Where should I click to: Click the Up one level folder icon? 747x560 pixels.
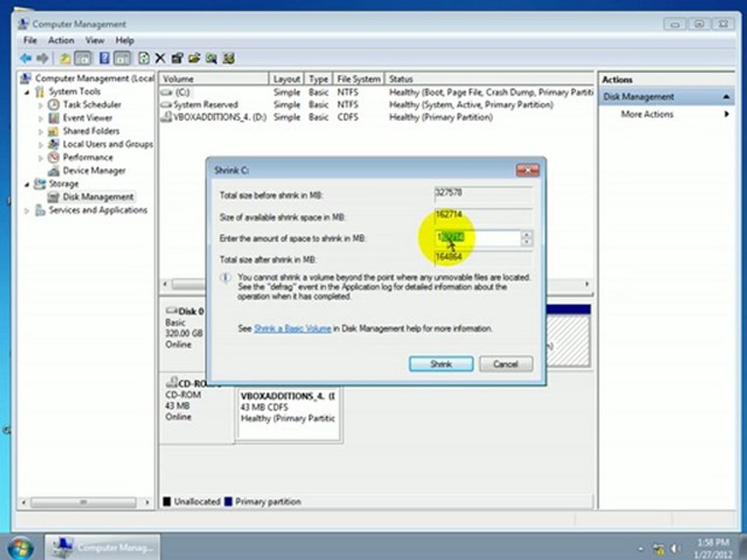(x=65, y=58)
